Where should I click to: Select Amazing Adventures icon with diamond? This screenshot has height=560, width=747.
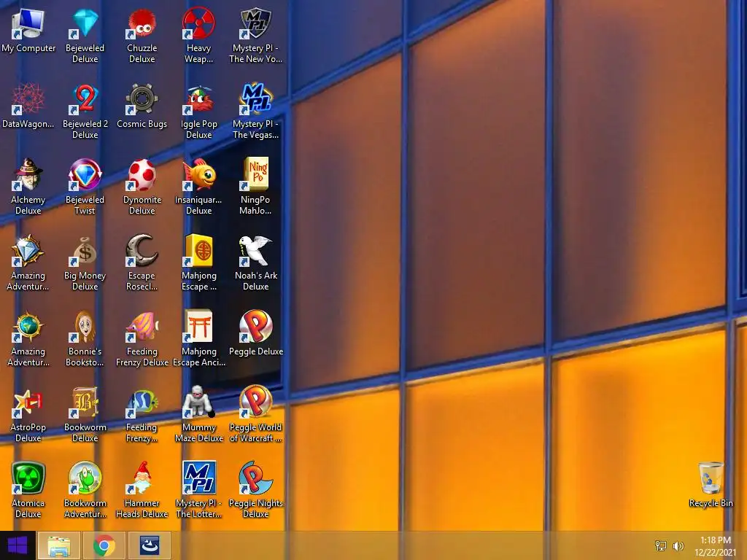point(28,251)
